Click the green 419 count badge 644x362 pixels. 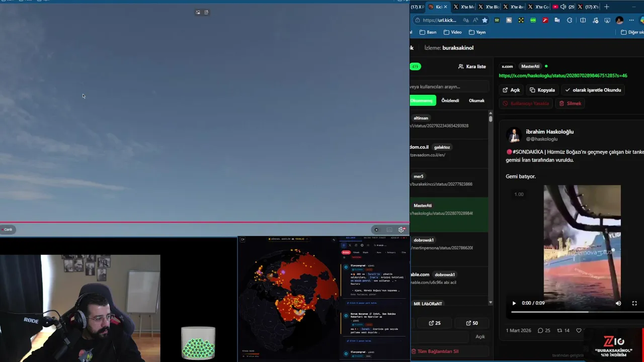pyautogui.click(x=415, y=66)
